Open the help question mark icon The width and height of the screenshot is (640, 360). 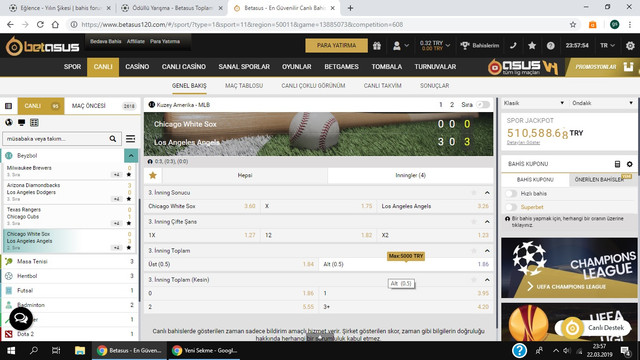point(551,46)
